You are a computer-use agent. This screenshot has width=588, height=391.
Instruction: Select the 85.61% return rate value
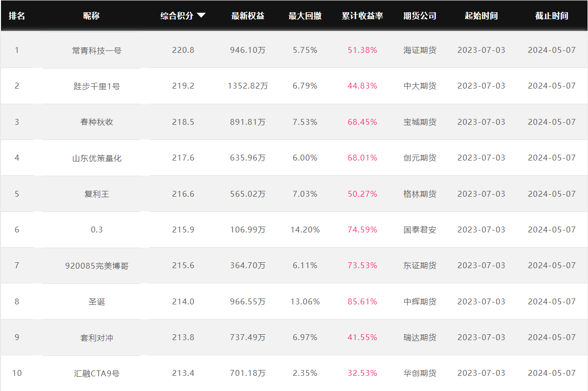click(x=363, y=301)
